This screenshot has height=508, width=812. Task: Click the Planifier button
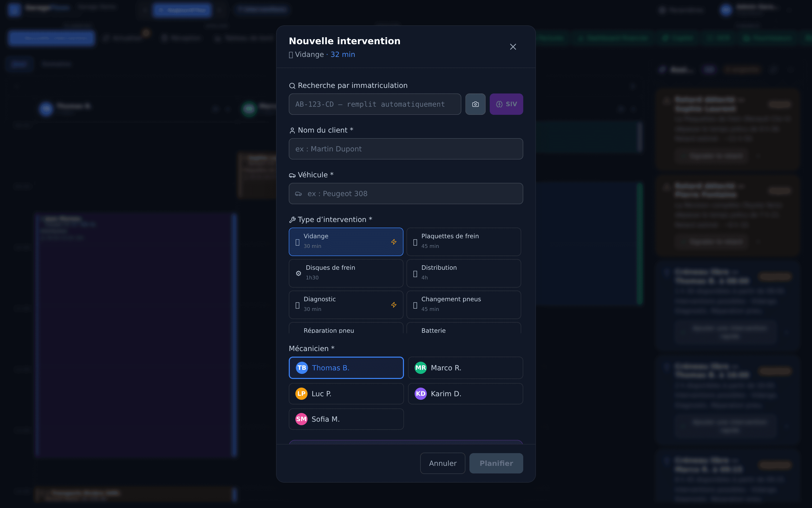coord(496,463)
